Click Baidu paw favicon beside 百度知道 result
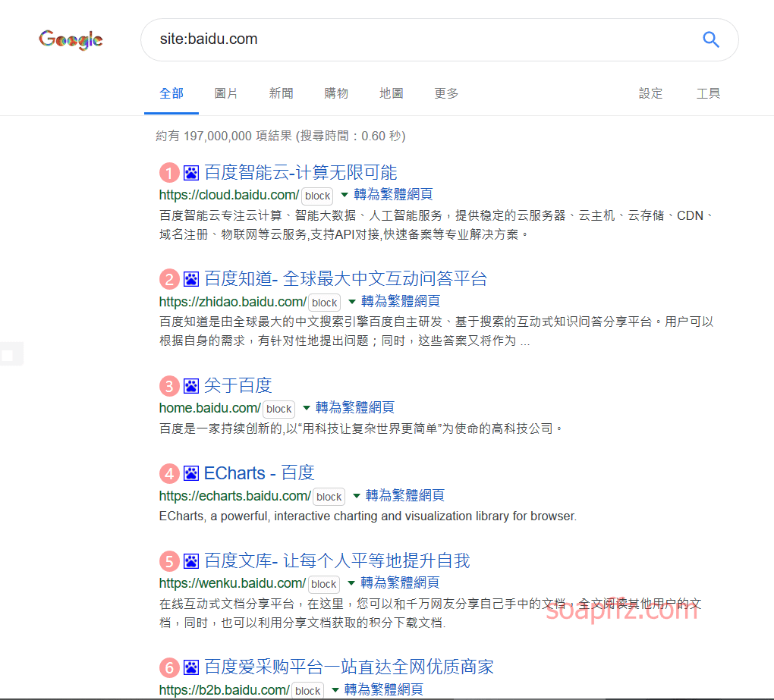The height and width of the screenshot is (700, 774). click(191, 279)
